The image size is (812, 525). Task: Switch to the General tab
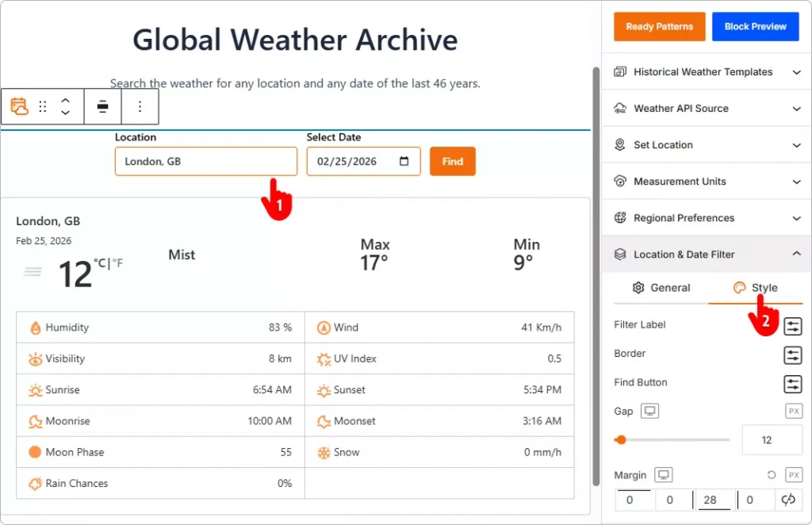pos(668,288)
